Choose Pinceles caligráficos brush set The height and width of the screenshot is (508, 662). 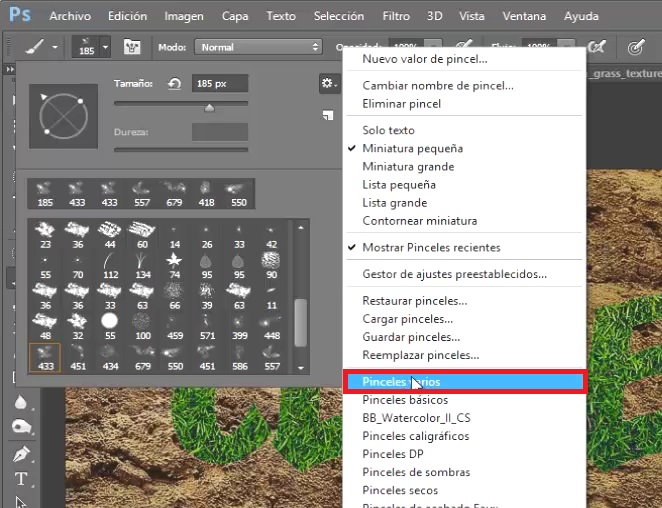pos(415,436)
